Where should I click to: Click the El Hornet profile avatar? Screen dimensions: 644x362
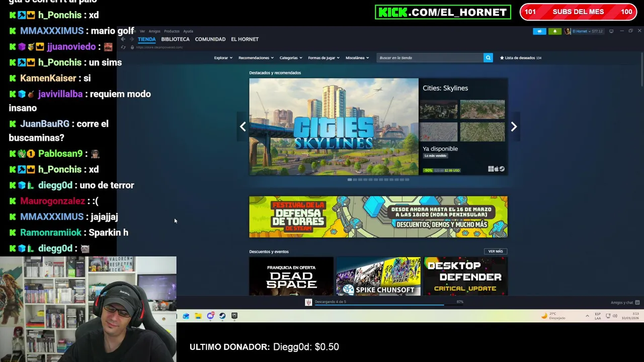pos(568,31)
